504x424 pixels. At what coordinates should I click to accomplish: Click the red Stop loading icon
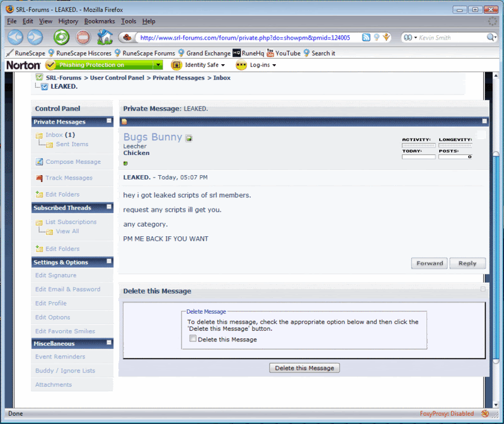tap(83, 37)
